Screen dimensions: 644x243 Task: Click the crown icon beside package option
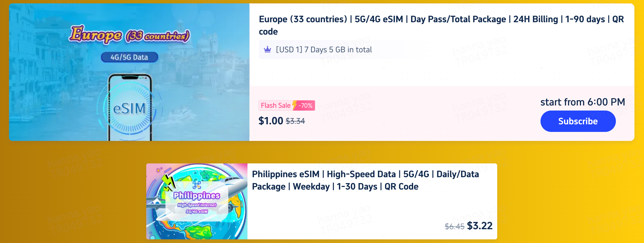267,50
